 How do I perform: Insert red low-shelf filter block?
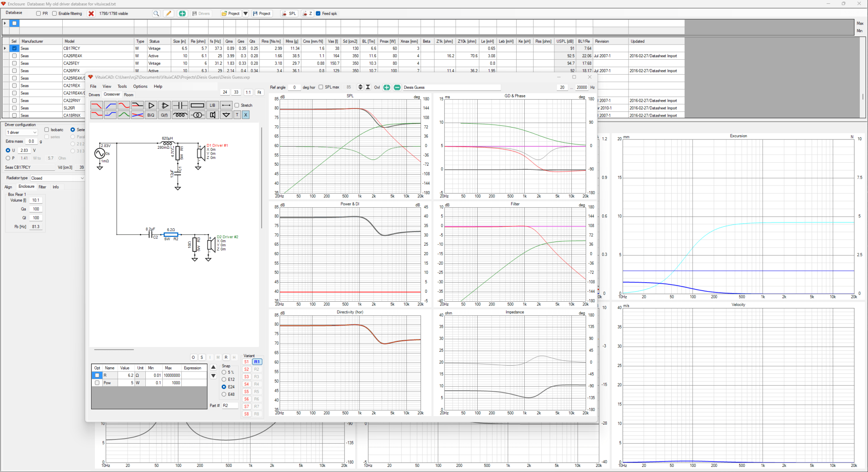click(x=97, y=115)
